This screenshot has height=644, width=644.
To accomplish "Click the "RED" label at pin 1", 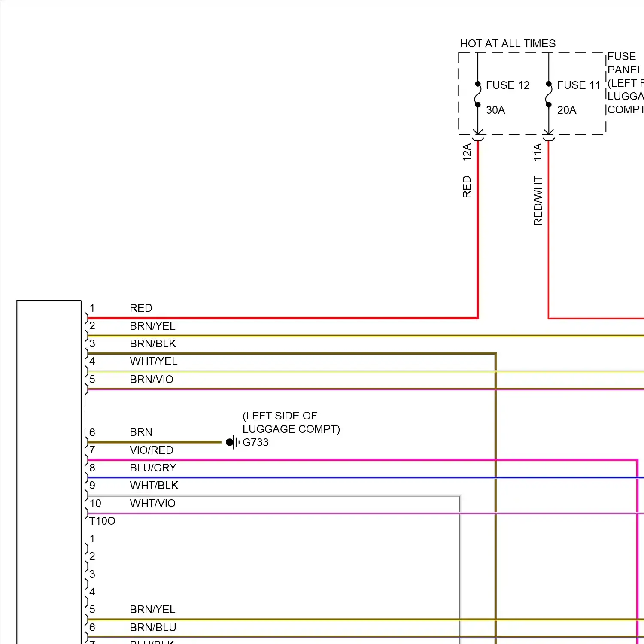I will (x=141, y=308).
